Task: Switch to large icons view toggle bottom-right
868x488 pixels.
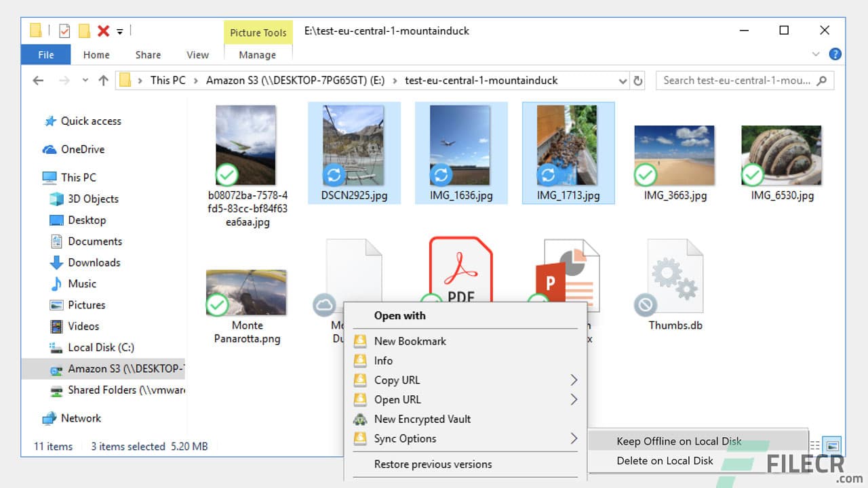Action: [x=831, y=447]
